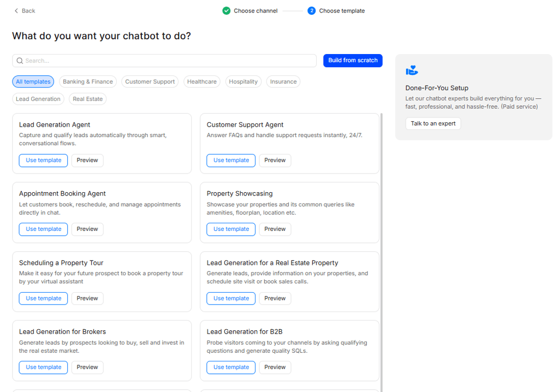Preview the Appointment Booking Agent template
This screenshot has height=392, width=559.
87,229
